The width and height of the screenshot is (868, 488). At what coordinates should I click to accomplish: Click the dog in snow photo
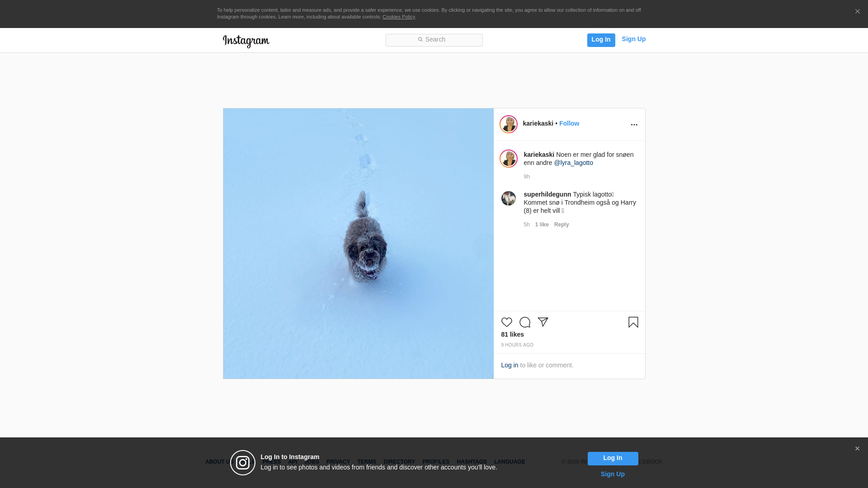point(358,243)
